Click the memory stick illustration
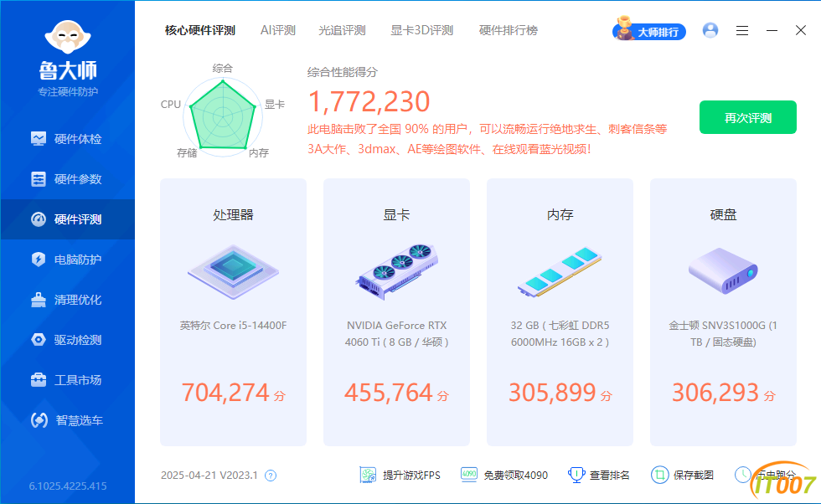Viewport: 821px width, 504px height. coord(560,272)
